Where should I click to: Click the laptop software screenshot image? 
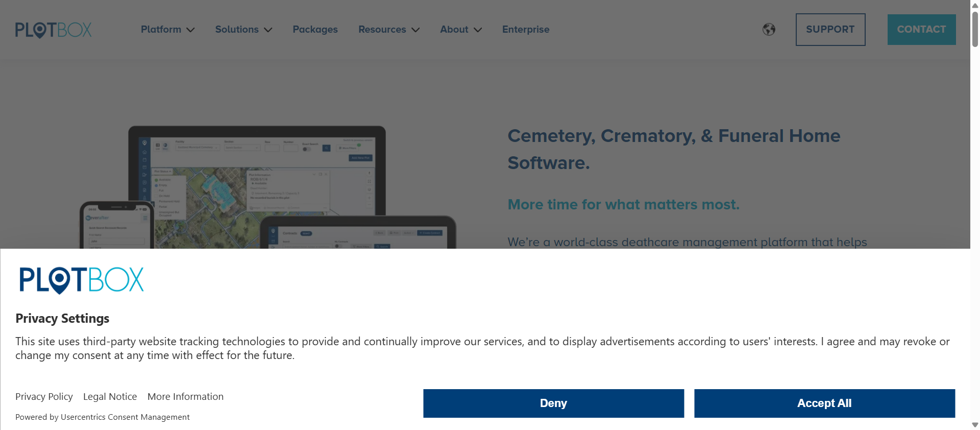(257, 187)
